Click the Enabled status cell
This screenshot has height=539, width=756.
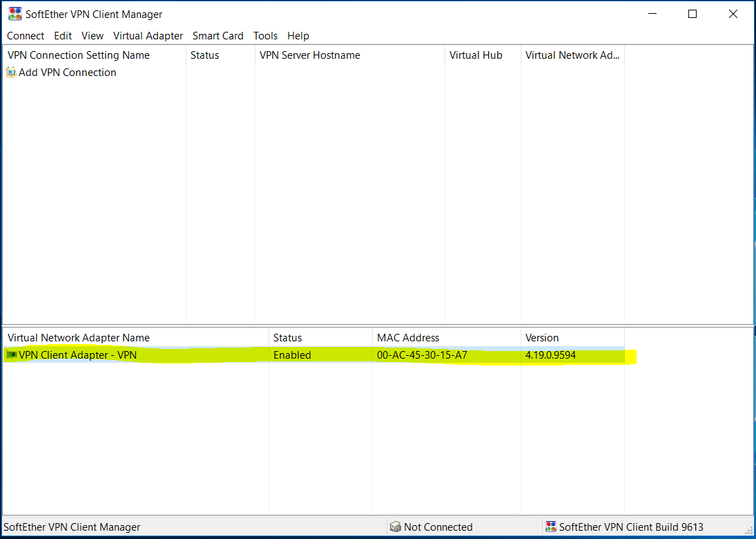click(292, 356)
